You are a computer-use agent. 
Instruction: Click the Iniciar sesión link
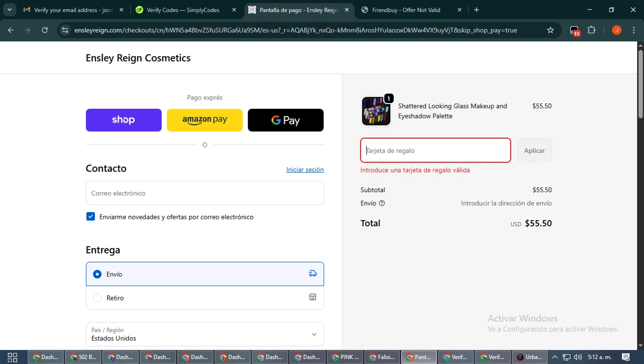[x=305, y=169]
